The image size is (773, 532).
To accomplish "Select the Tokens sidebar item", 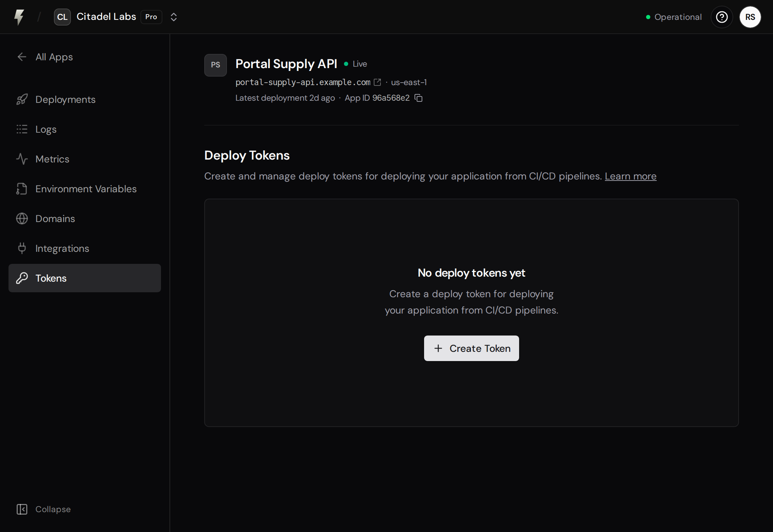I will point(85,278).
